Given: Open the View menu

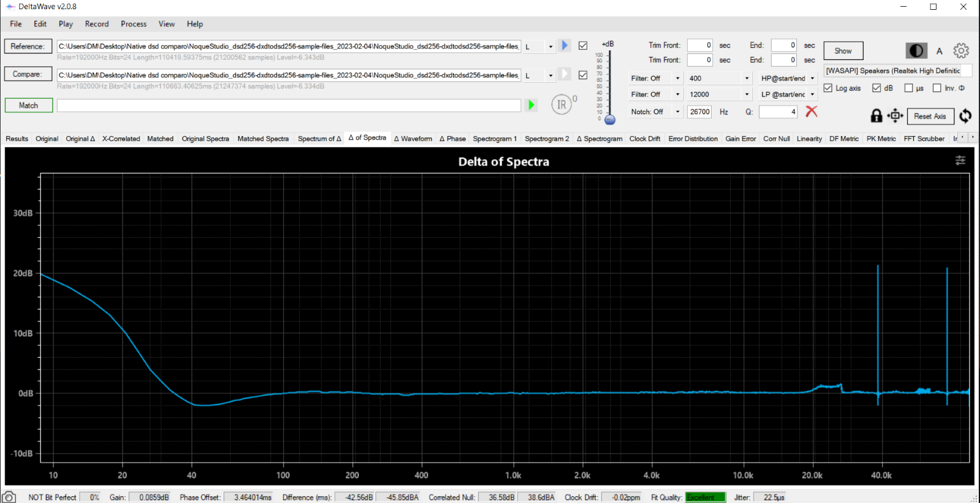Looking at the screenshot, I should [167, 24].
